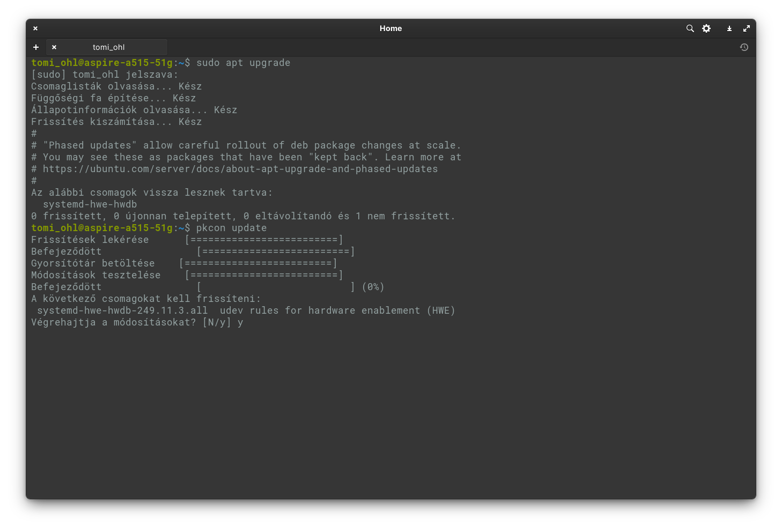
Task: Click the 'A következő csomagokat kell frissíteni:' line
Action: 146,299
